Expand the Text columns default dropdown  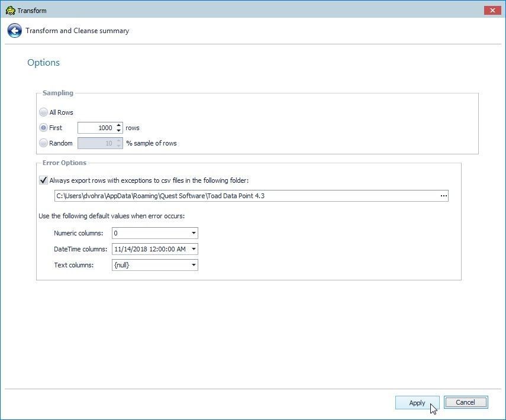click(x=194, y=265)
